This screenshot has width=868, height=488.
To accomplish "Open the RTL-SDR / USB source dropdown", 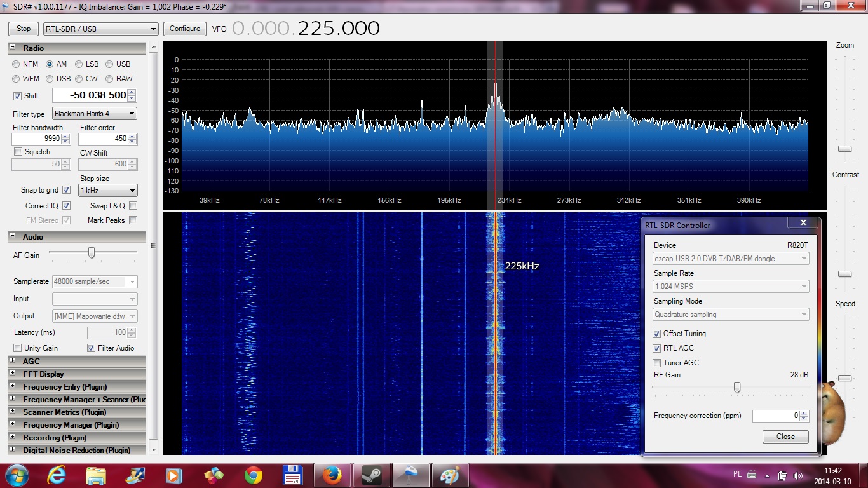I will [x=100, y=29].
